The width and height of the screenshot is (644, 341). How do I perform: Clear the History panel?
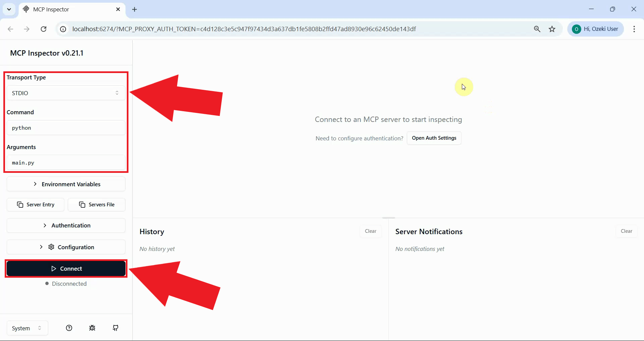[x=370, y=231]
